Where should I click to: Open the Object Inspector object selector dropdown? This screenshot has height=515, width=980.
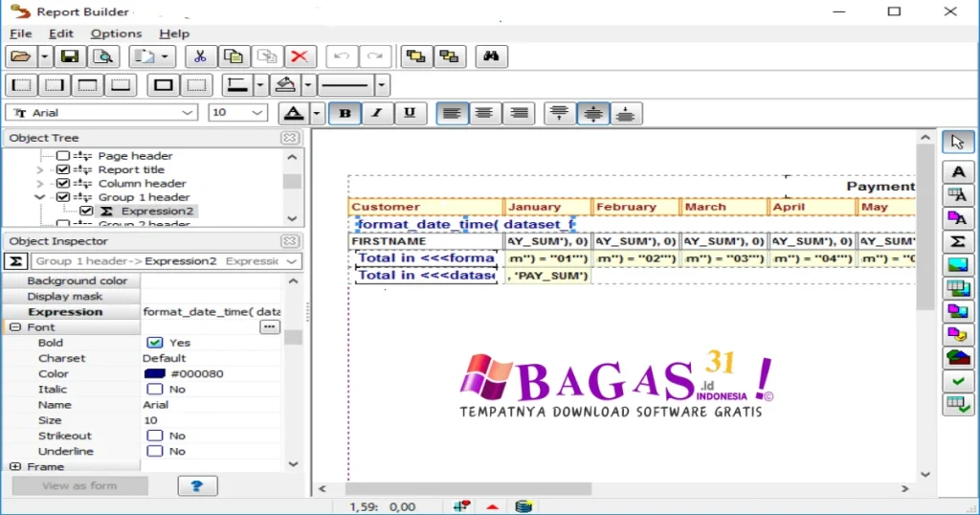click(x=292, y=261)
